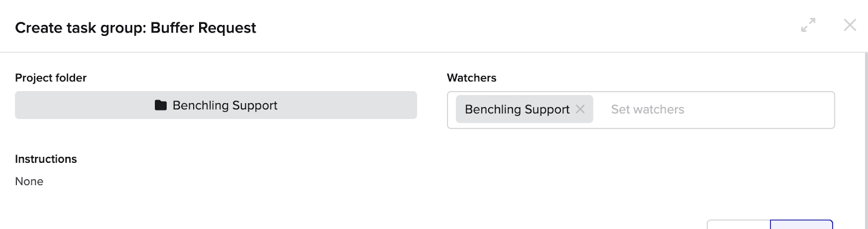The image size is (868, 229).
Task: Click the Set watchers placeholder text
Action: coord(647,110)
